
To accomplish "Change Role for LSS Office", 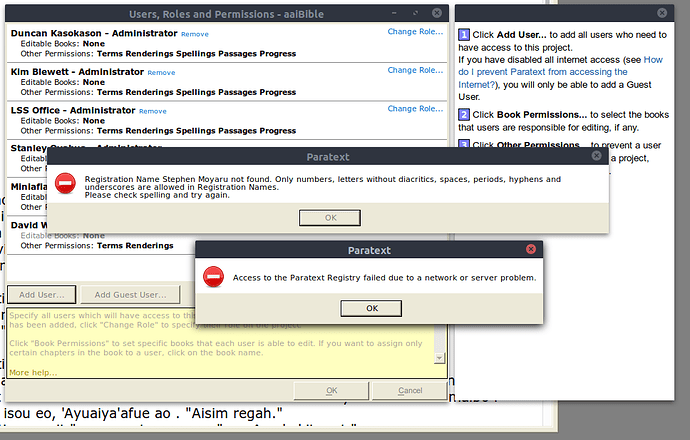I will pyautogui.click(x=415, y=109).
